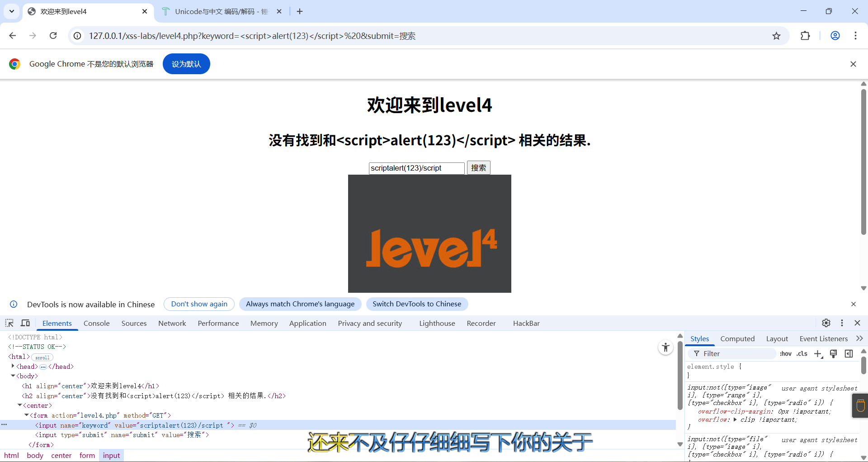This screenshot has width=868, height=462.
Task: Show more sidebar tabs chevron
Action: [859, 338]
